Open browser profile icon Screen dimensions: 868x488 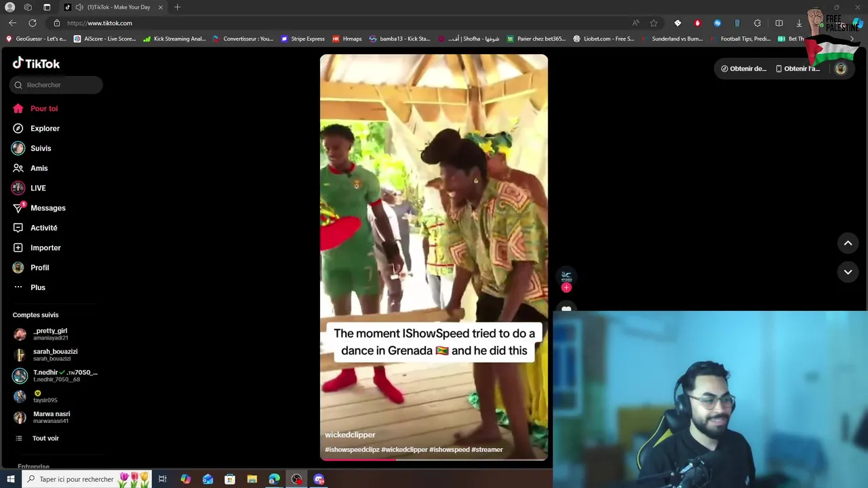9,7
